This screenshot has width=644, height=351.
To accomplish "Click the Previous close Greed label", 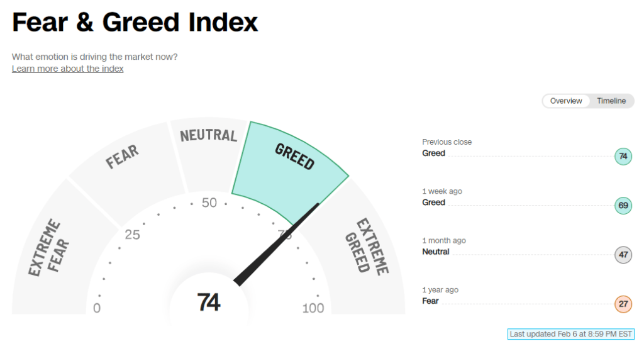I will [x=434, y=153].
